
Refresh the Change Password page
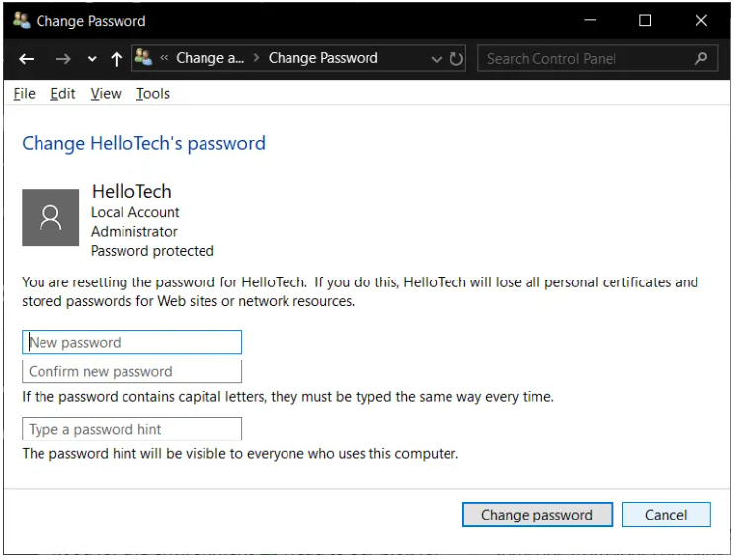pos(456,59)
